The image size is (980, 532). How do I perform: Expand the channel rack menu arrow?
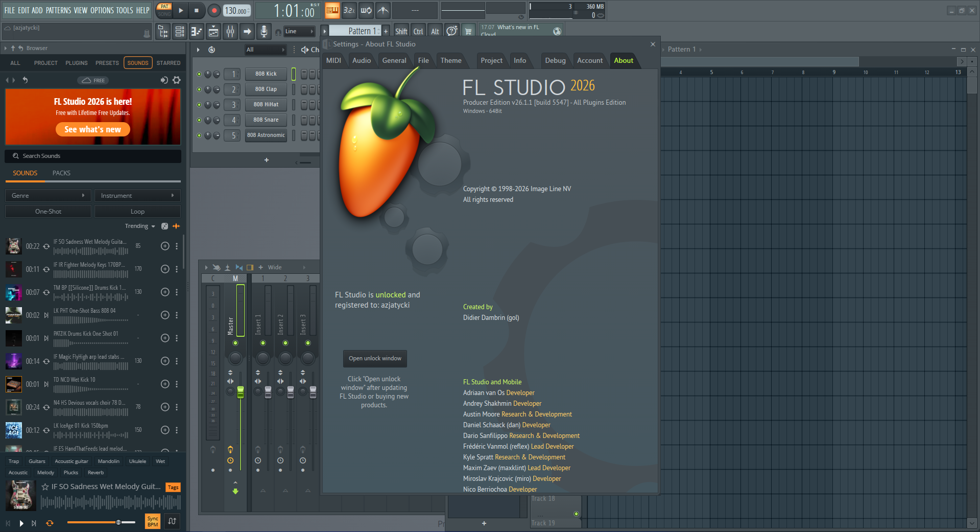pyautogui.click(x=198, y=50)
